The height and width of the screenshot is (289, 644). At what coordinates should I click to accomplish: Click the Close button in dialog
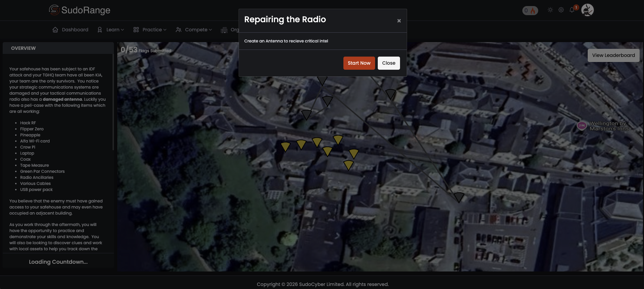point(389,63)
